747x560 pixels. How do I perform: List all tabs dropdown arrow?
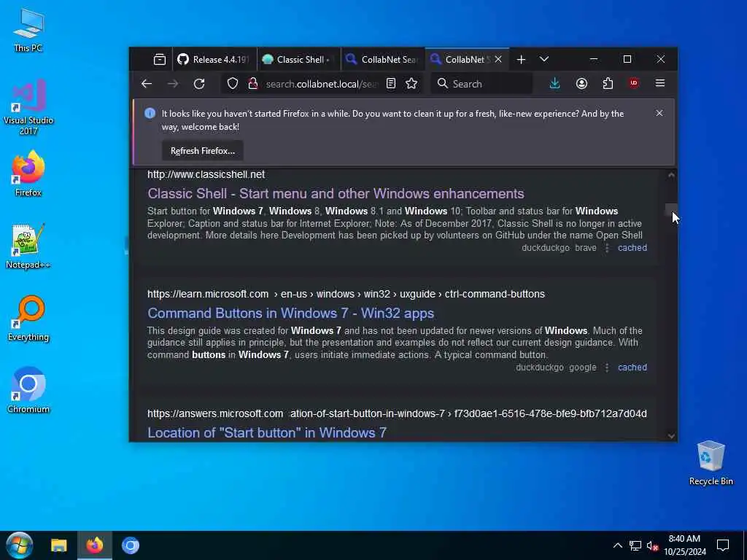[x=544, y=60]
